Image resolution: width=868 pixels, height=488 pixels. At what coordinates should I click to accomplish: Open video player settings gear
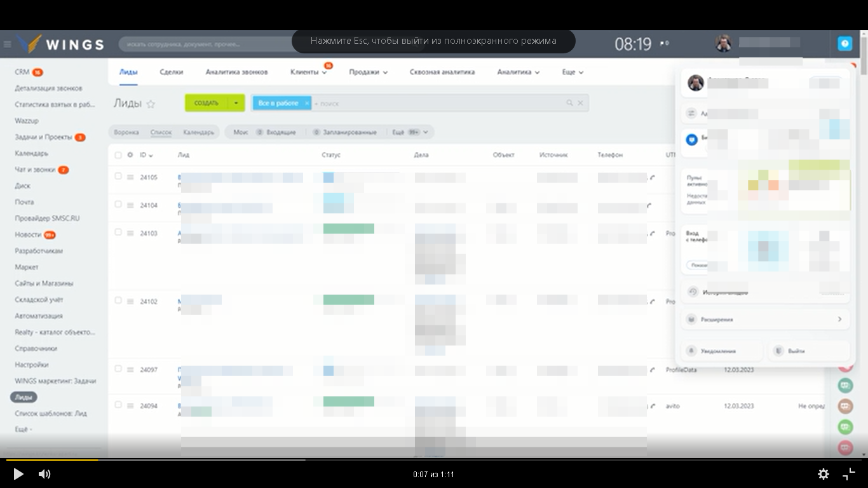(x=823, y=474)
